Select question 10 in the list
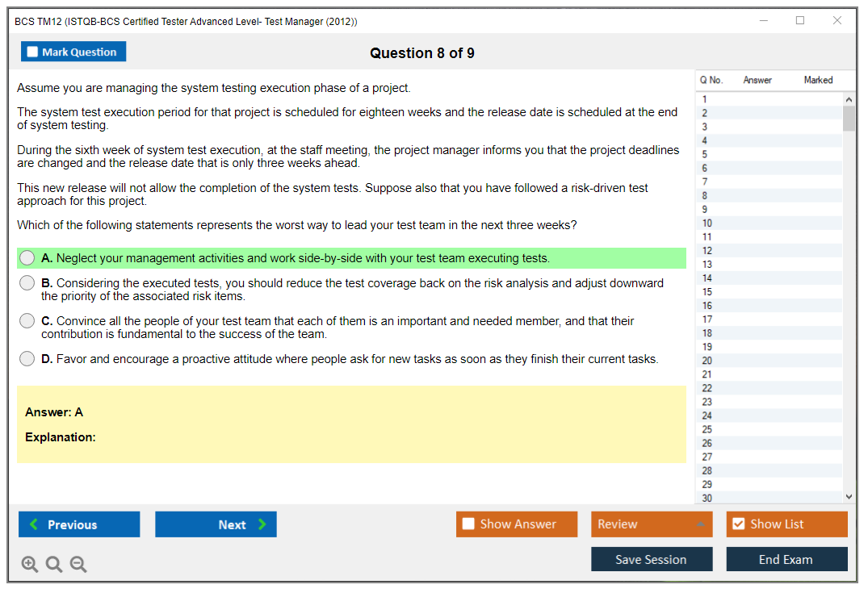The height and width of the screenshot is (593, 868). point(707,223)
